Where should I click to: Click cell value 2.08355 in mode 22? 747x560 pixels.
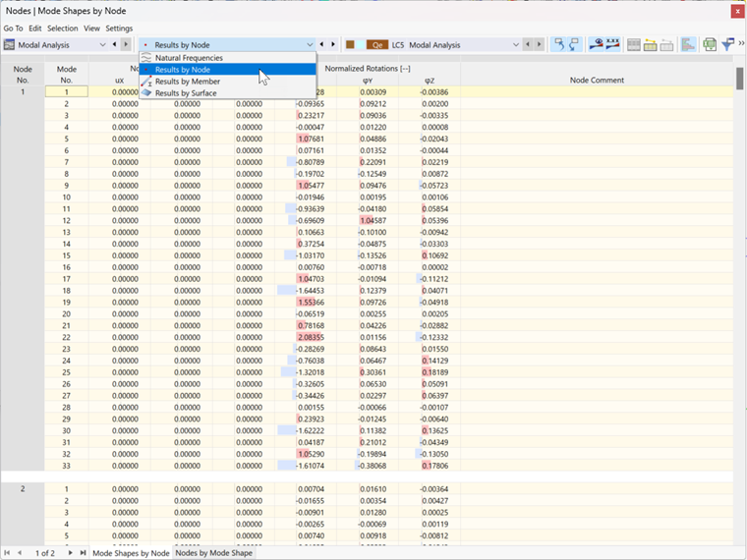pos(306,337)
